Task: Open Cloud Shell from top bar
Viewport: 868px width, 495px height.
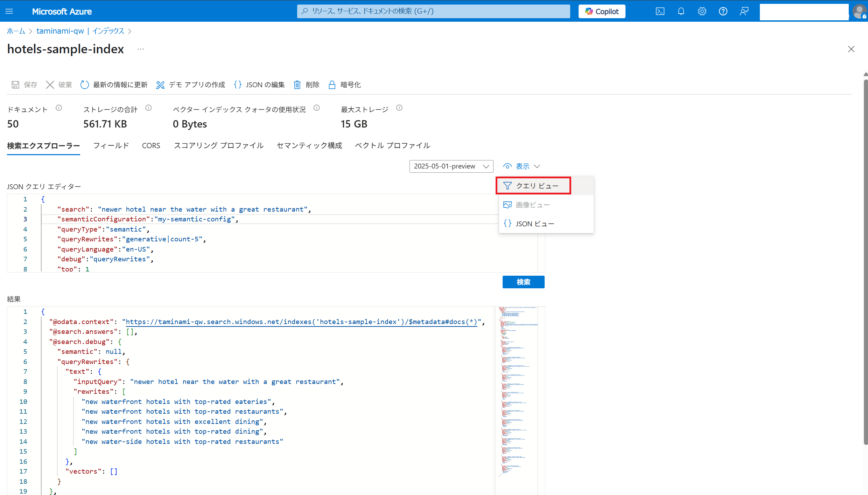Action: coord(660,11)
